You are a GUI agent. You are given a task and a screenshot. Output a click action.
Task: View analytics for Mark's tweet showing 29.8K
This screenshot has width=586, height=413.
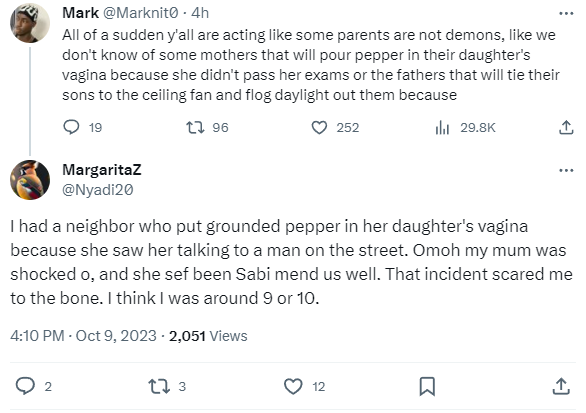(x=442, y=127)
